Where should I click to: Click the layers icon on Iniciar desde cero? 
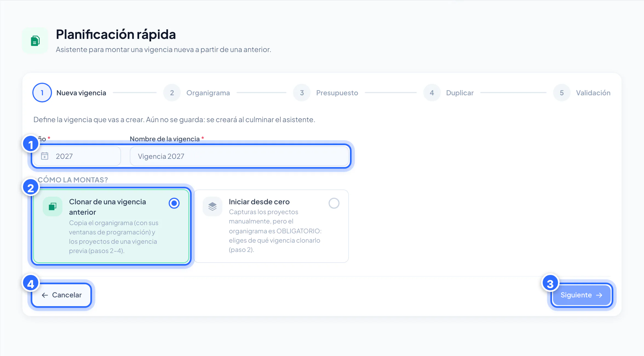click(212, 206)
